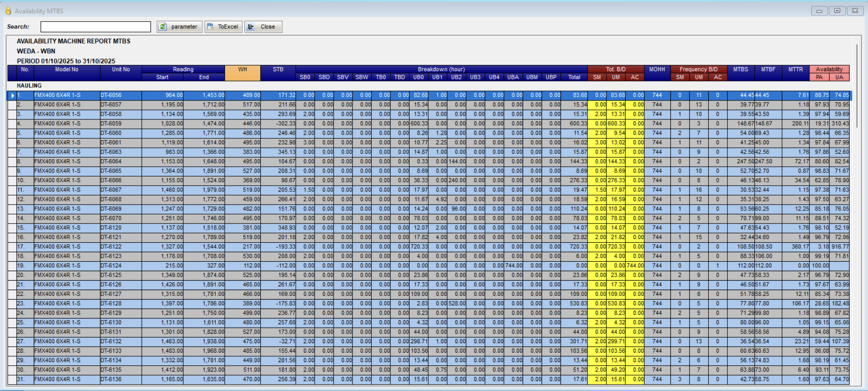Click the "UBA" breakdown sub-header
The width and height of the screenshot is (868, 391).
(x=513, y=77)
